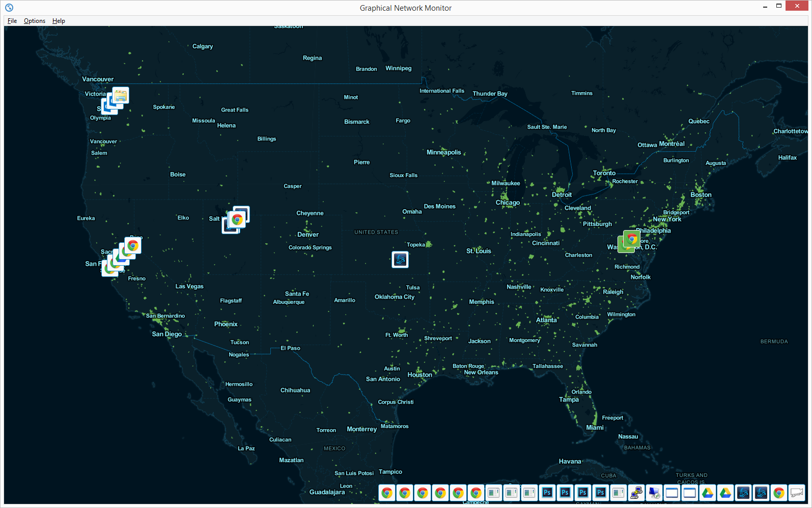Click the Detroit label on the map
This screenshot has height=508, width=812.
(x=562, y=195)
